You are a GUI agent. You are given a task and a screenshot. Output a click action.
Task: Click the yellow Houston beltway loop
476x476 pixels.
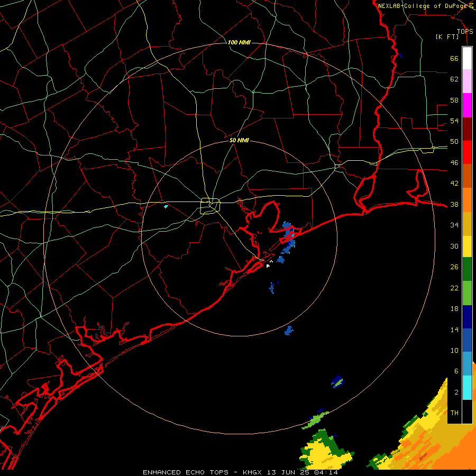pos(210,206)
